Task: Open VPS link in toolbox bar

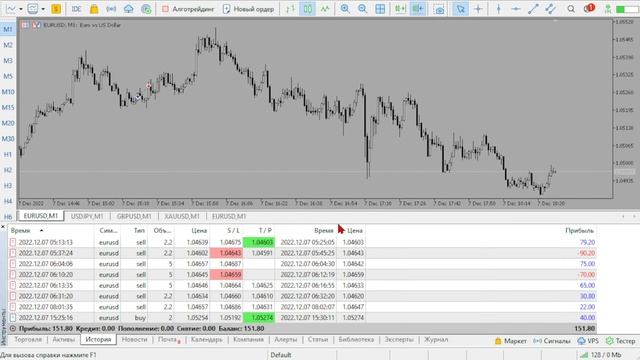Action: pos(588,340)
